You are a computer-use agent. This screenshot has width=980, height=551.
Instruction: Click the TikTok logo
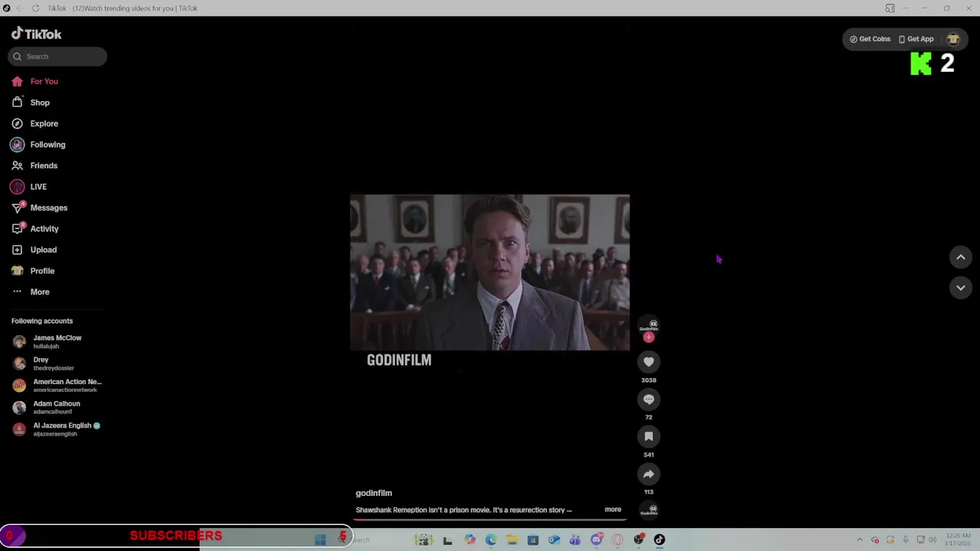(36, 34)
